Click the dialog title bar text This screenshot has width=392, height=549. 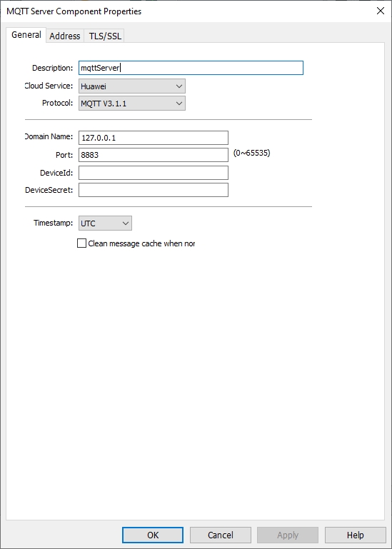pos(74,11)
